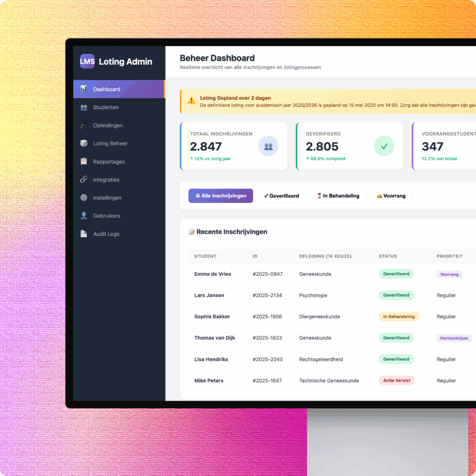The width and height of the screenshot is (476, 476).
Task: Open the Emma de Vries student row
Action: click(x=212, y=274)
